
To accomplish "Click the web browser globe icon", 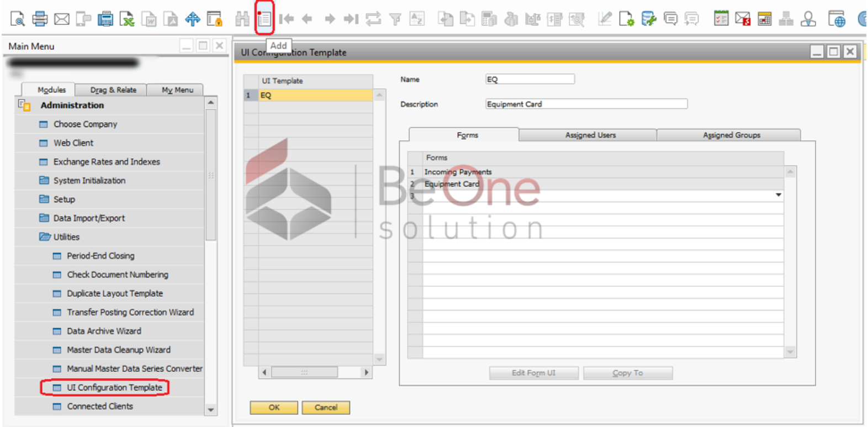I will tap(837, 19).
